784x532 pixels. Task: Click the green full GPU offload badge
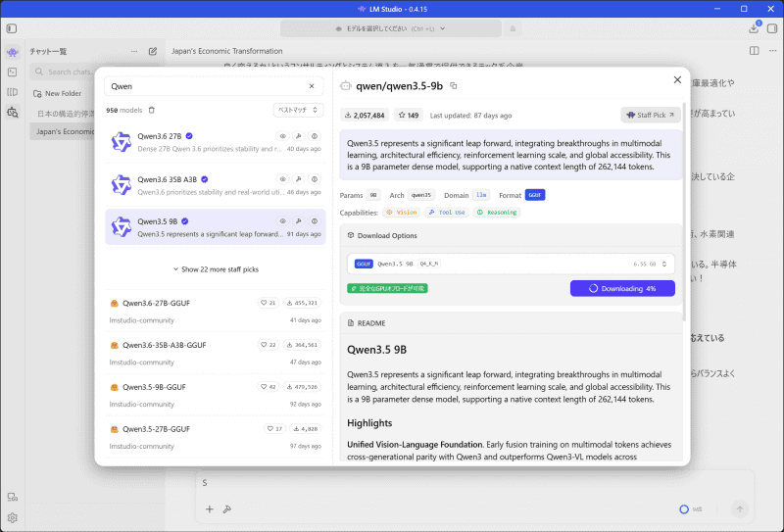[387, 288]
